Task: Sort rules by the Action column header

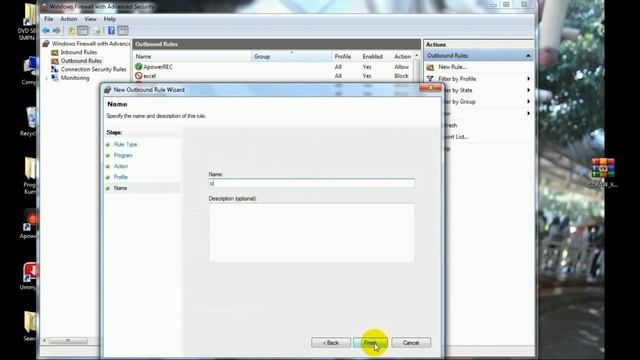Action: pos(402,57)
